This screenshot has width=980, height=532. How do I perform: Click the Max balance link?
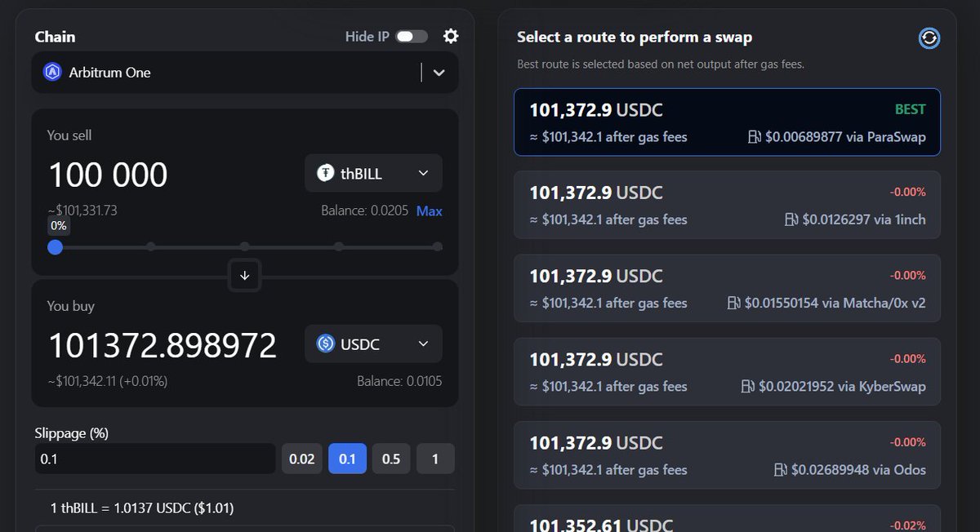click(430, 211)
